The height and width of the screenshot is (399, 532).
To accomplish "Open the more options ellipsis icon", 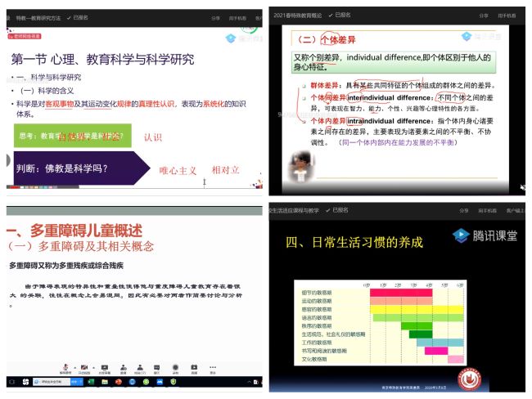I will [x=211, y=365].
